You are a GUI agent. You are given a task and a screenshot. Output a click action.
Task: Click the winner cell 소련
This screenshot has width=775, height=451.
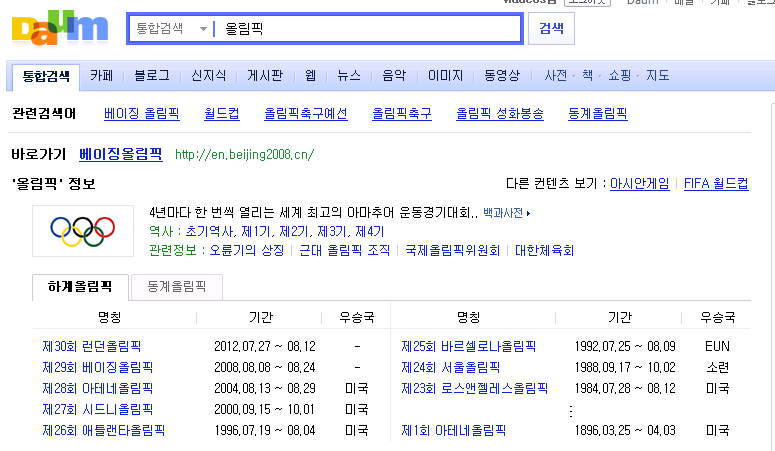click(x=718, y=367)
